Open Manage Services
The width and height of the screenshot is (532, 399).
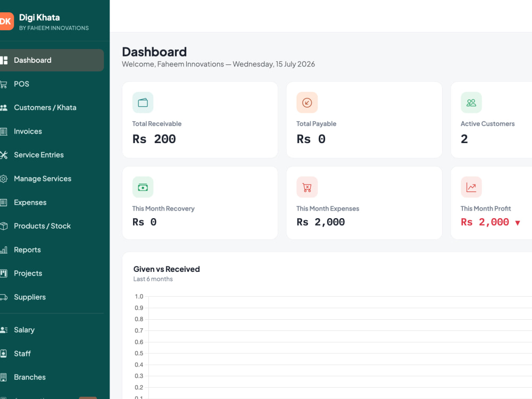point(52,179)
